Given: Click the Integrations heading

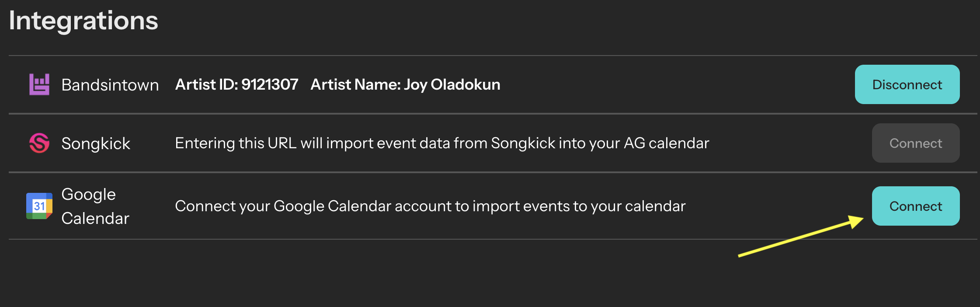Looking at the screenshot, I should tap(83, 20).
